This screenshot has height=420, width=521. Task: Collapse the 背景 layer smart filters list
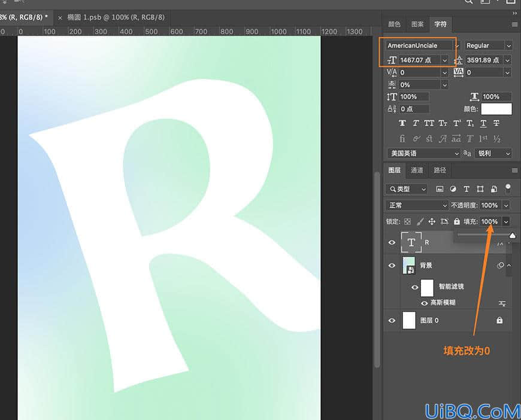[508, 265]
